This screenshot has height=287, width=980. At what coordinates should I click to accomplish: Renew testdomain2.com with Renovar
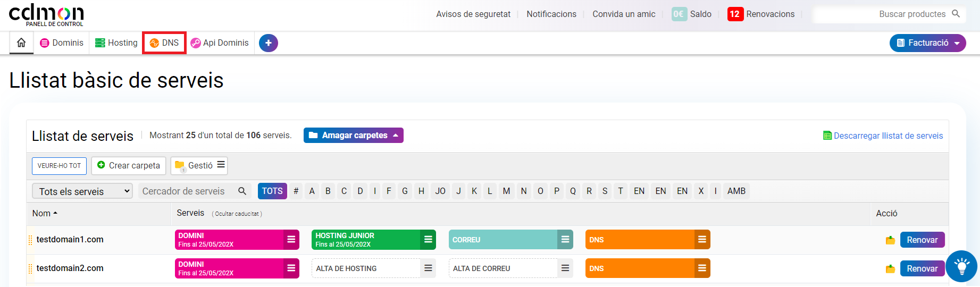click(922, 268)
